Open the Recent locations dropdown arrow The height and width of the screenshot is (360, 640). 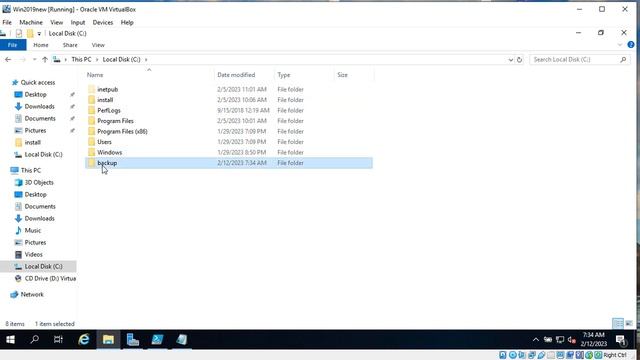pos(35,60)
